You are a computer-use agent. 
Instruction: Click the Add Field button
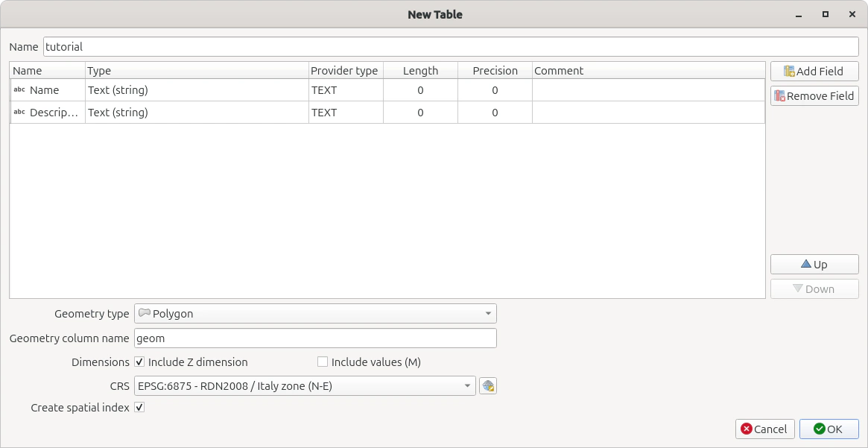[814, 72]
